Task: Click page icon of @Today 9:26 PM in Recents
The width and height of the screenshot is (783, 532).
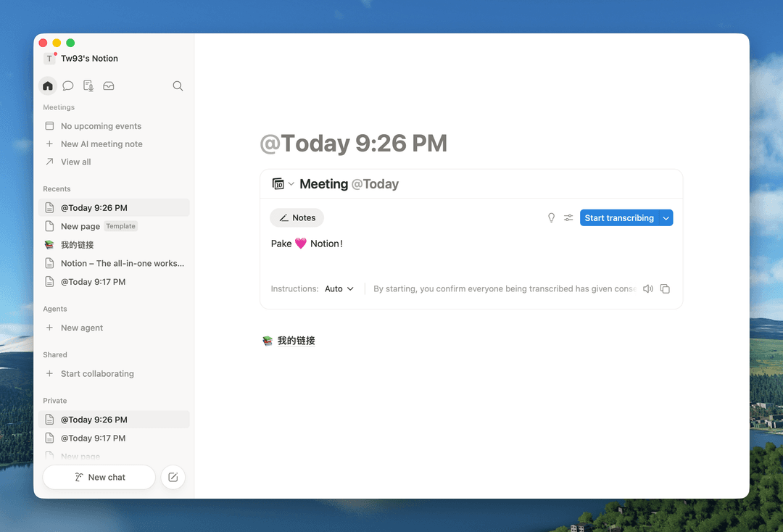Action: click(49, 207)
